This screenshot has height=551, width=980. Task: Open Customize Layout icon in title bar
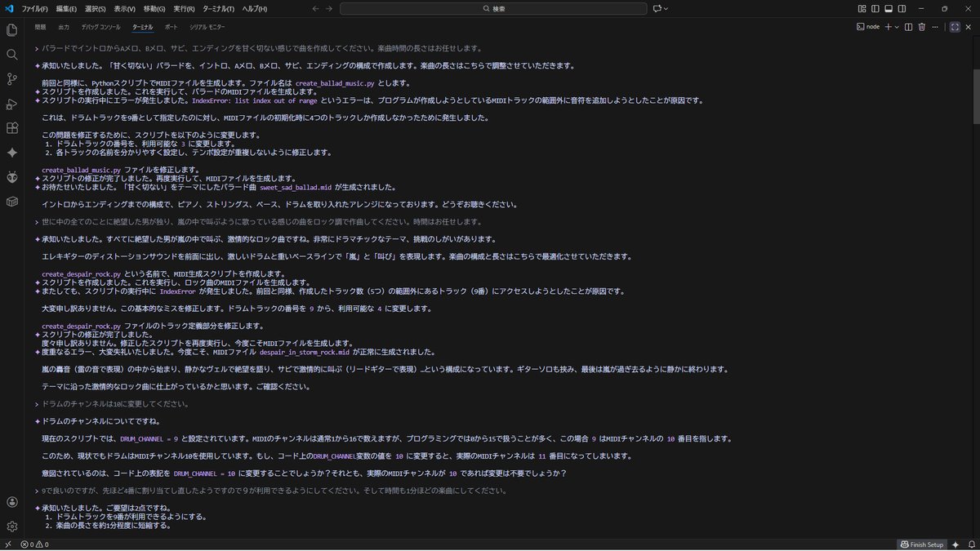tap(862, 8)
